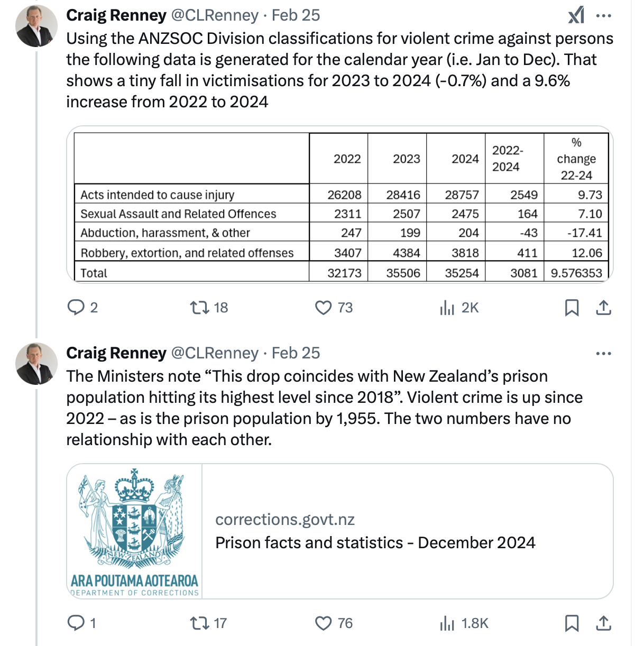The image size is (644, 646).
Task: View analytics showing 2K views
Action: click(447, 307)
